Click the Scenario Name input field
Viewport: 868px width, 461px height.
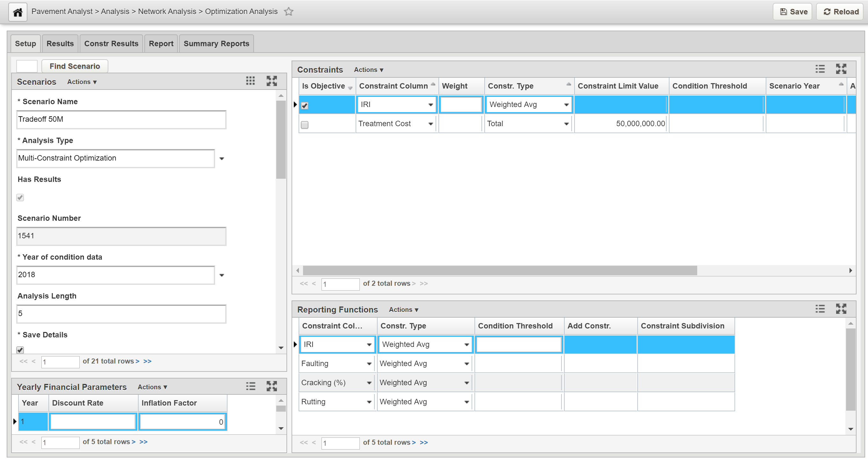coord(121,120)
